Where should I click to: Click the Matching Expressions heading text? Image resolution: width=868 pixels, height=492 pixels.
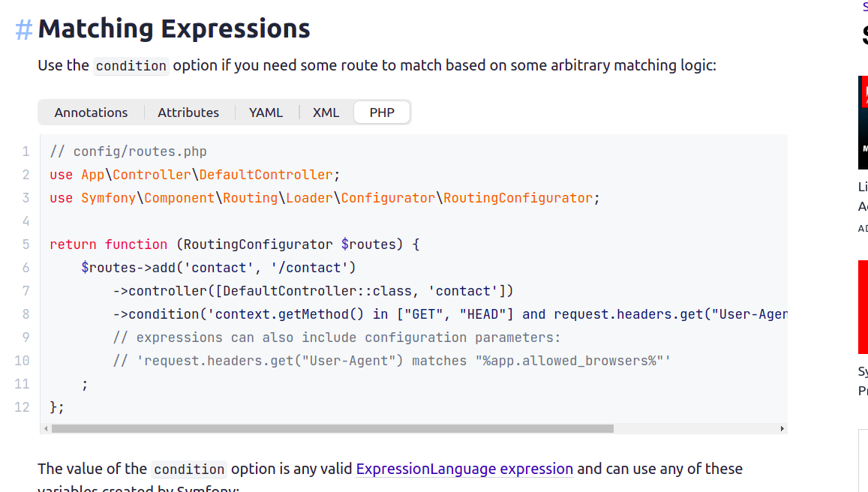click(173, 29)
